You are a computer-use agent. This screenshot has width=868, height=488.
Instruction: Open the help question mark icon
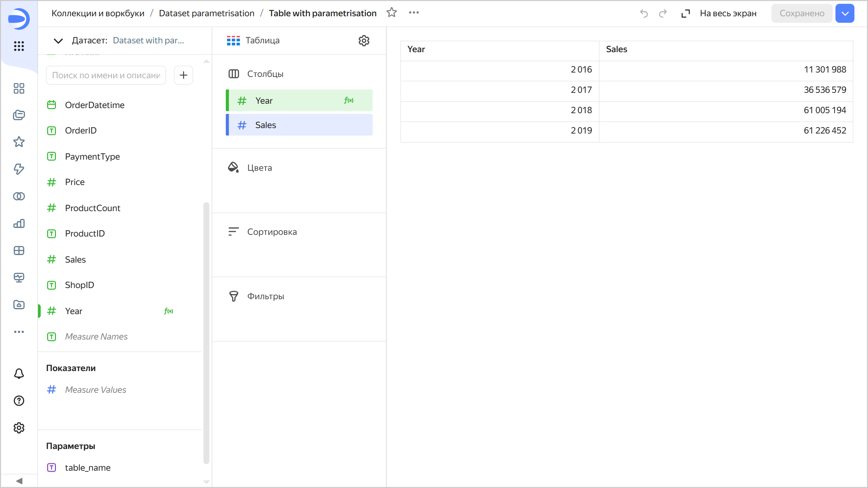(19, 401)
